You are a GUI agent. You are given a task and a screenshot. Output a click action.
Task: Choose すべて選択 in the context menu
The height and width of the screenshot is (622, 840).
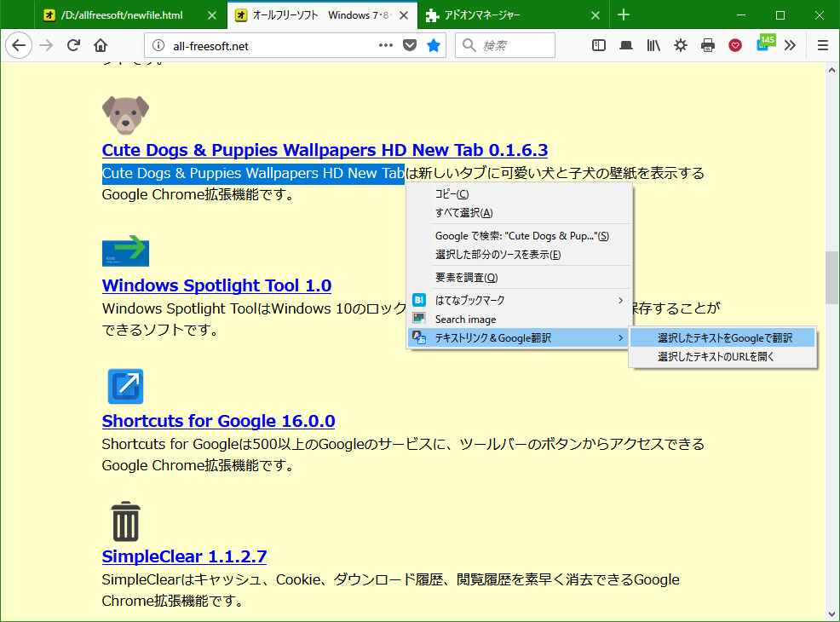click(520, 213)
